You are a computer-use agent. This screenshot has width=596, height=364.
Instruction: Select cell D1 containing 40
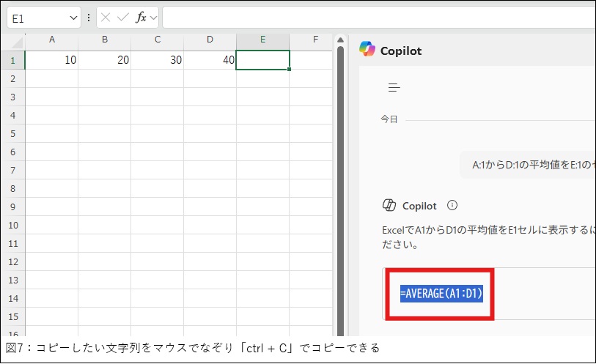tap(210, 60)
